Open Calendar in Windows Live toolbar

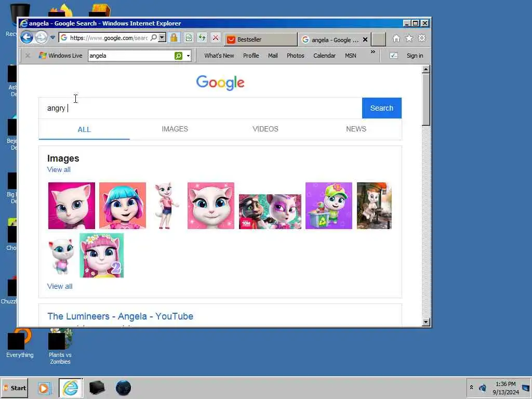324,56
